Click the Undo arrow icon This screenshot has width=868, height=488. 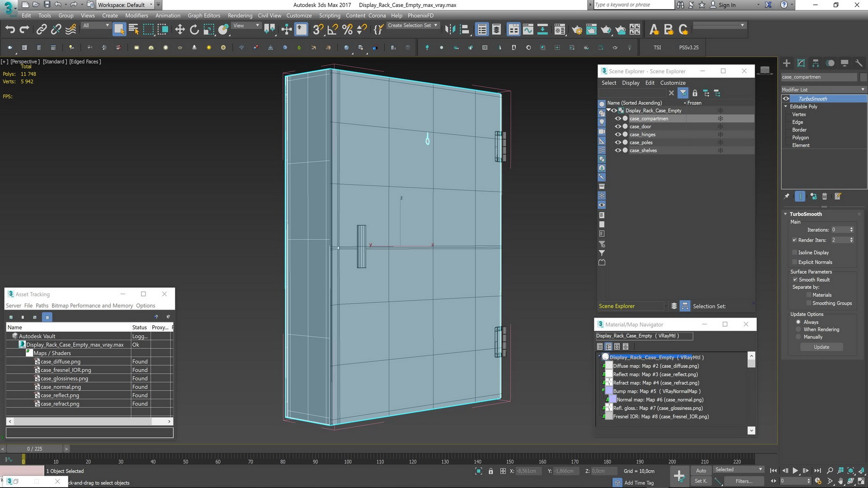tap(10, 30)
